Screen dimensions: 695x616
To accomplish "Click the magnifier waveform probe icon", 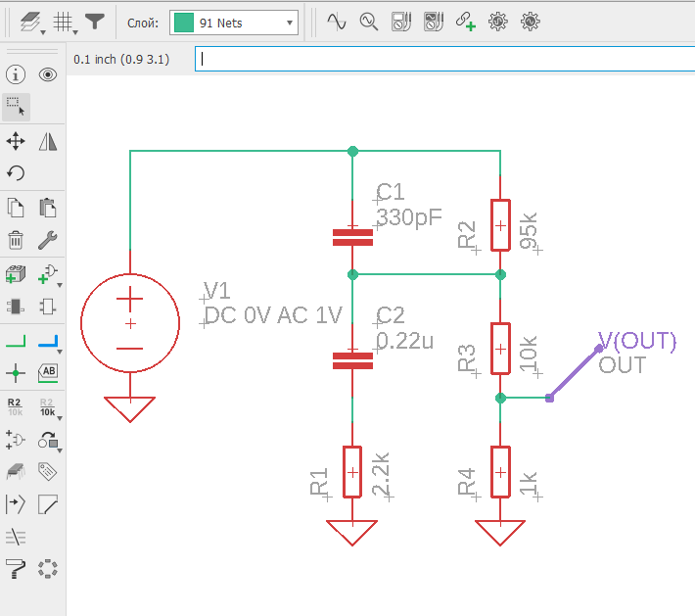I will [x=368, y=22].
